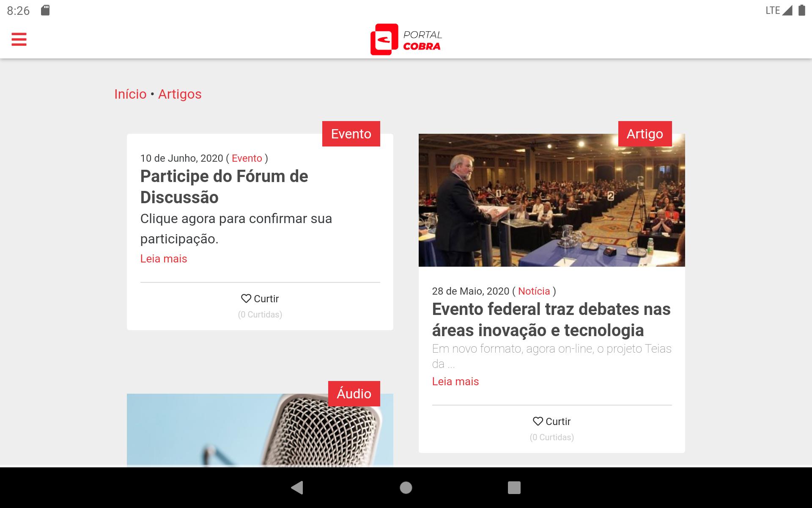Open the conference speaker photo thumbnail

[552, 200]
